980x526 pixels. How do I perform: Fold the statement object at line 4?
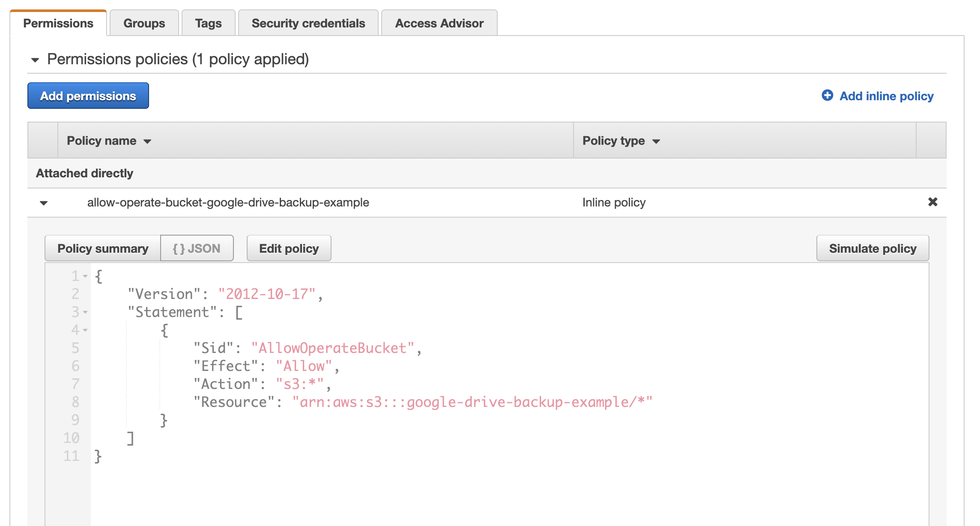click(x=85, y=330)
